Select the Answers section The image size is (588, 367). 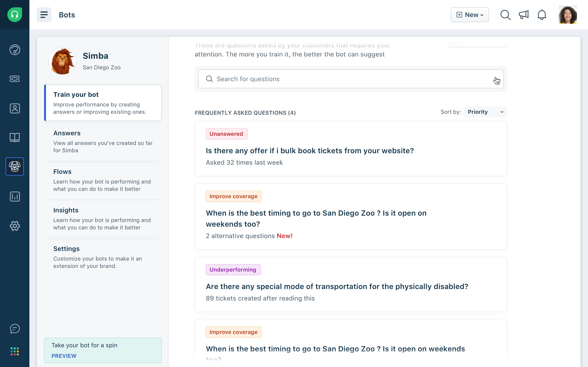pyautogui.click(x=103, y=142)
